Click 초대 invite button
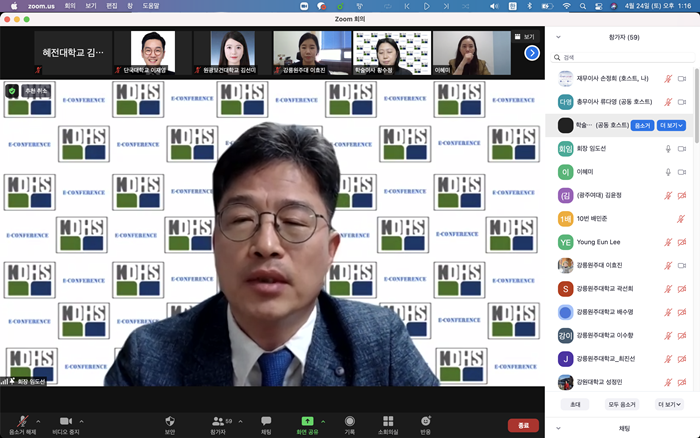This screenshot has width=700, height=438. [575, 405]
